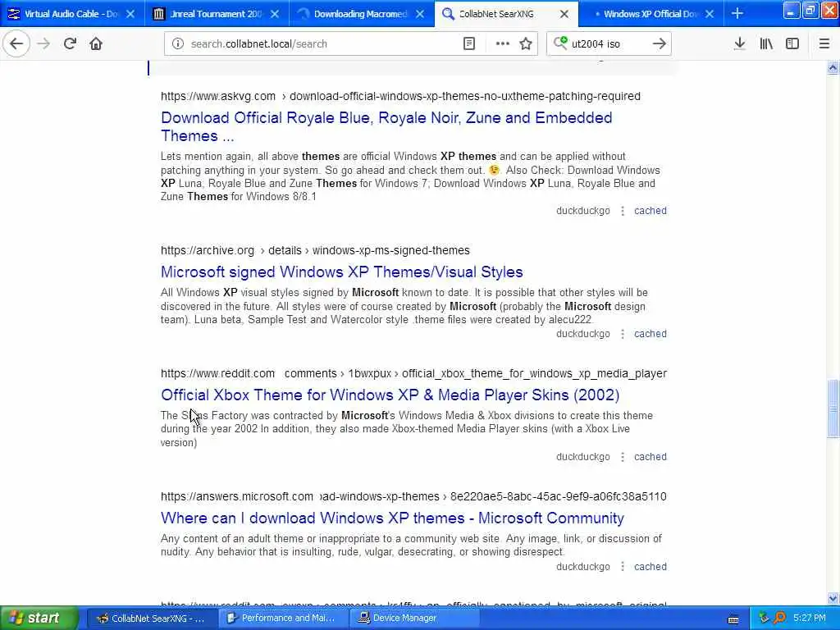
Task: Toggle reader view in address bar
Action: (x=469, y=43)
